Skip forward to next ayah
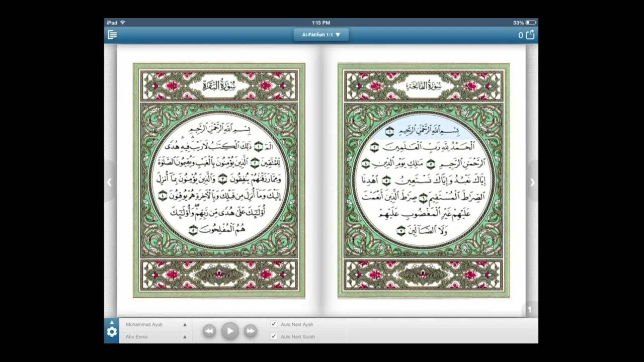 click(250, 331)
